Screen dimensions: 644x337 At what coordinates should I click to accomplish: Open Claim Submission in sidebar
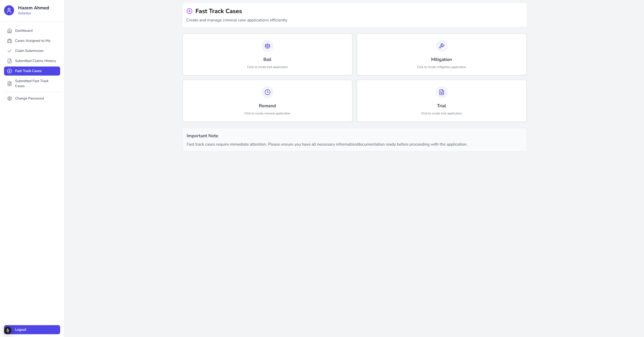coord(29,51)
